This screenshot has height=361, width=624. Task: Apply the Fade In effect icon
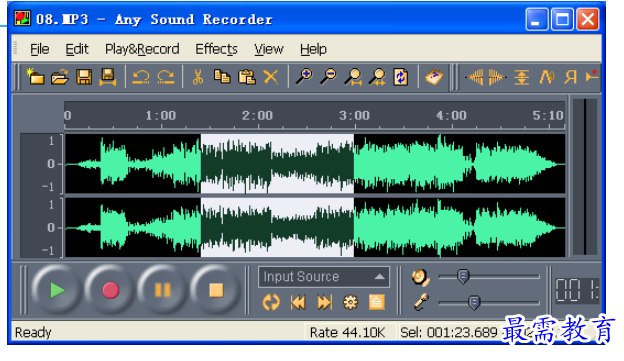[x=474, y=77]
